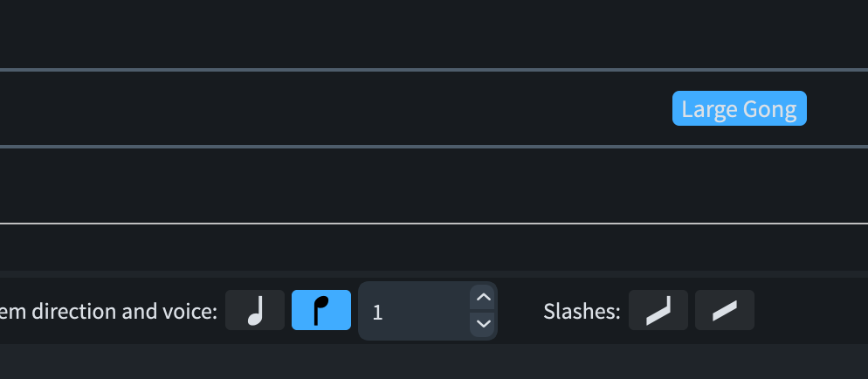Screen dimensions: 868x379
Task: Click the gap between voice field and Slashes
Action: tap(520, 311)
